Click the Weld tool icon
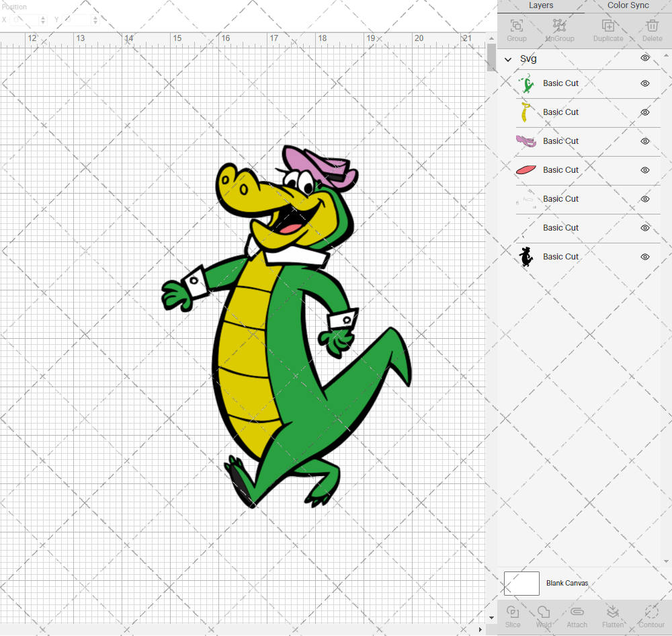 point(544,612)
